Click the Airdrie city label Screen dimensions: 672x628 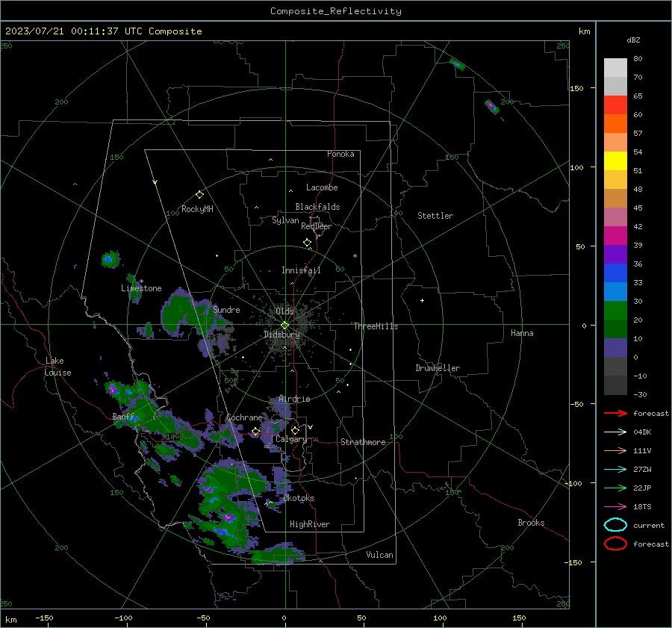(x=294, y=399)
